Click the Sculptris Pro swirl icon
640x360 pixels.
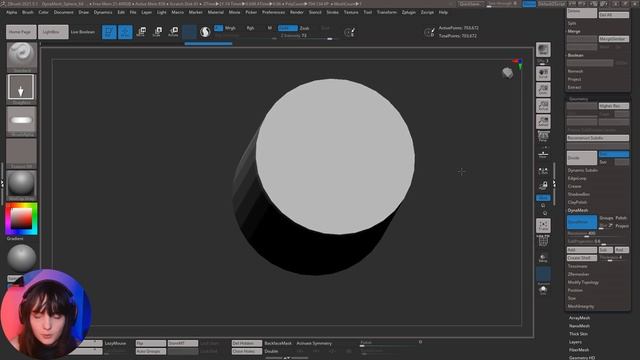(205, 32)
